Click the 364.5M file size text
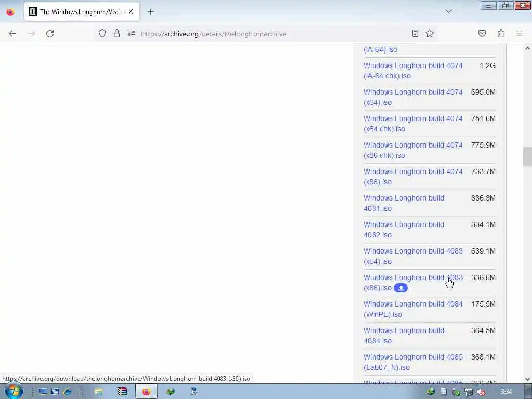The height and width of the screenshot is (399, 532). click(x=483, y=330)
